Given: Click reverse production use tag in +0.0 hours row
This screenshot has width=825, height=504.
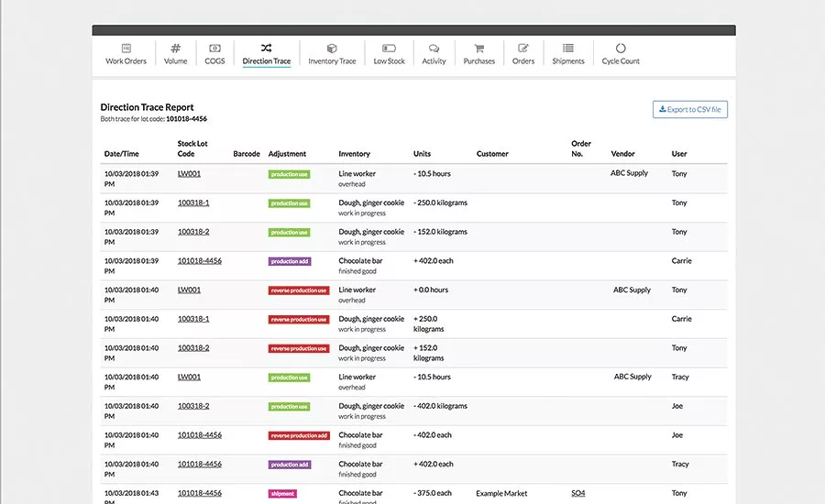Looking at the screenshot, I should pyautogui.click(x=299, y=290).
